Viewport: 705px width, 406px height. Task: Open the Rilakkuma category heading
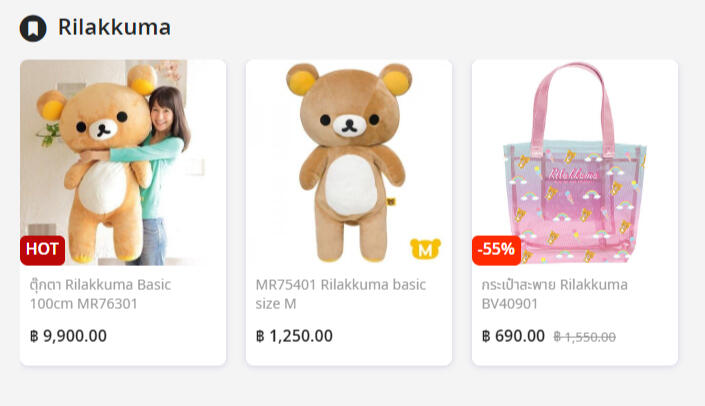(x=114, y=28)
